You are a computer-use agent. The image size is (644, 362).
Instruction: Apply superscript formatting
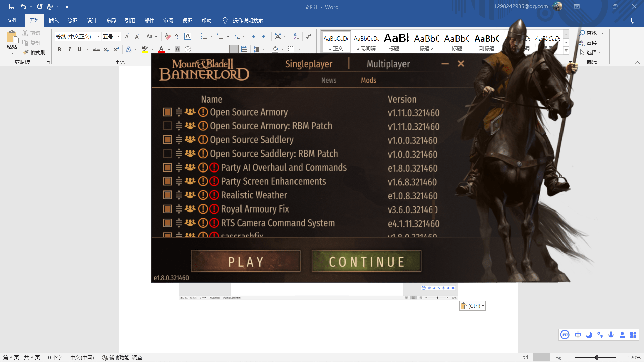116,49
